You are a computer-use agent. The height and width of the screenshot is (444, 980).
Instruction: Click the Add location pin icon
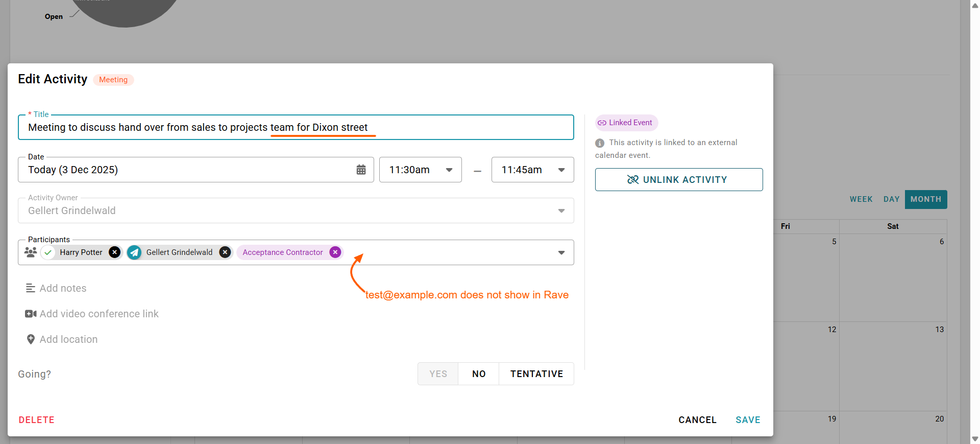[31, 339]
